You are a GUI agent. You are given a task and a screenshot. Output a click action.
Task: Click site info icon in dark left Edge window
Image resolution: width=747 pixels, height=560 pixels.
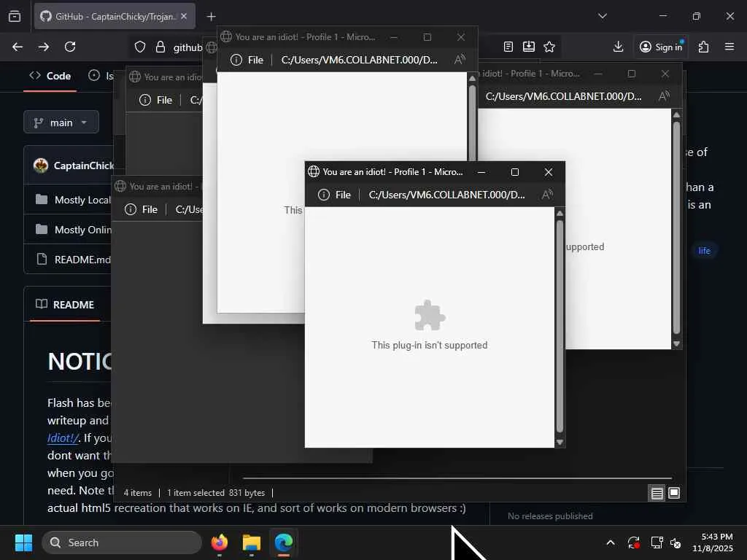pyautogui.click(x=145, y=100)
